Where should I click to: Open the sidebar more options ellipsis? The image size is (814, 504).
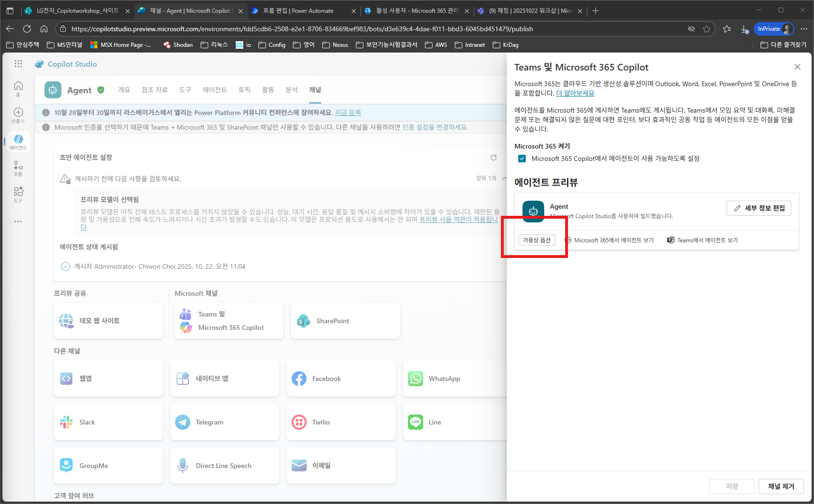pos(18,221)
